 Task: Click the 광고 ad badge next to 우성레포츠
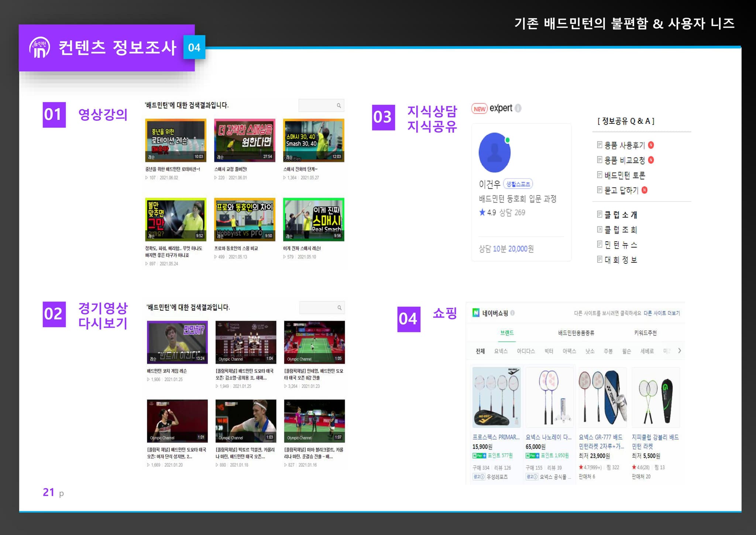coord(478,477)
